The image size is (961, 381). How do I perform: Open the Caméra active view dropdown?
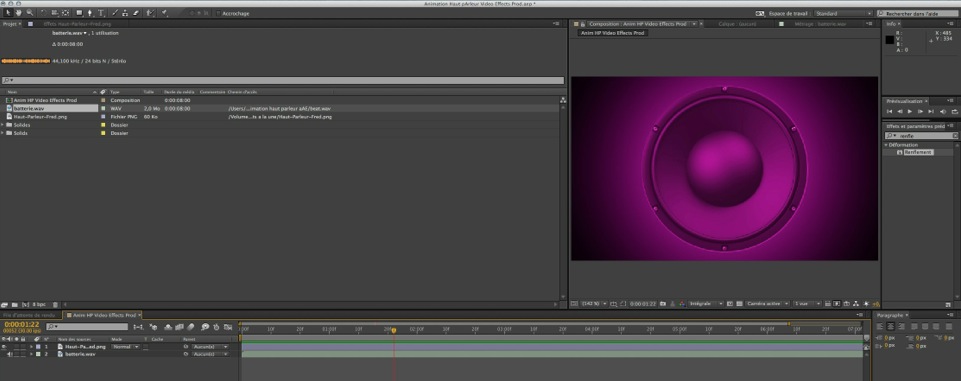(x=767, y=304)
